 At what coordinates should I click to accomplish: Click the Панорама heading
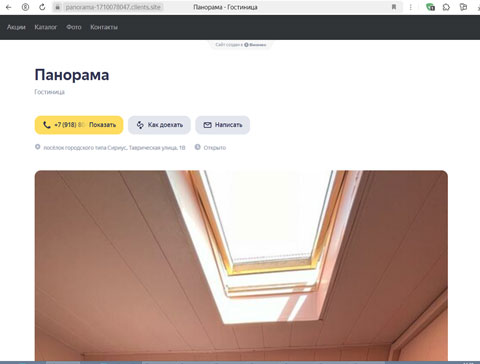coord(72,75)
